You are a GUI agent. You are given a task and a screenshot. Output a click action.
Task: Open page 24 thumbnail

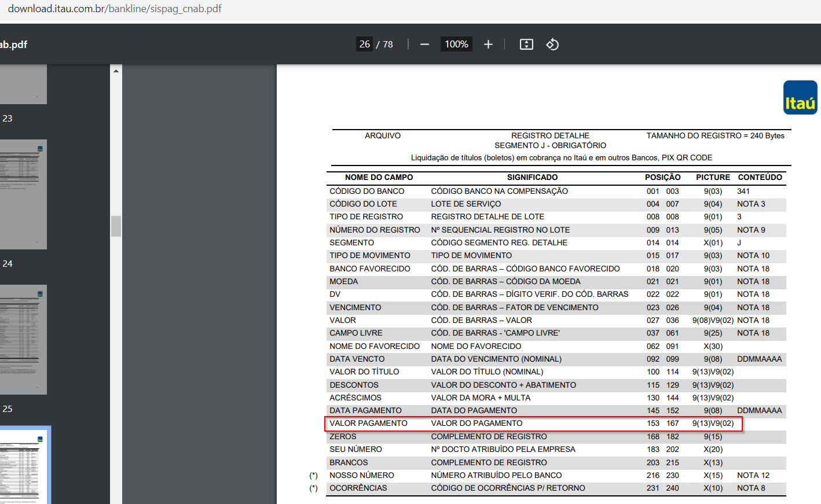23,194
